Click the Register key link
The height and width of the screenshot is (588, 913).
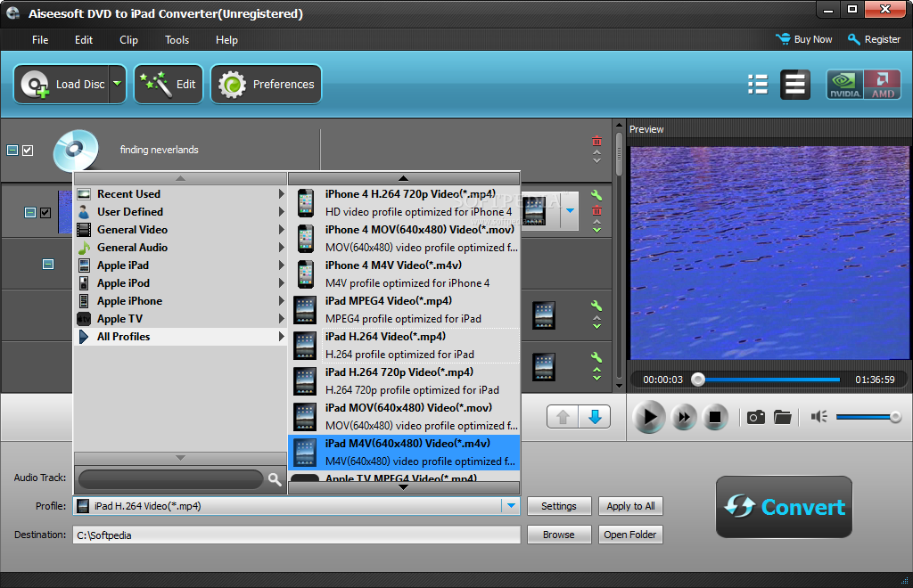pos(874,39)
